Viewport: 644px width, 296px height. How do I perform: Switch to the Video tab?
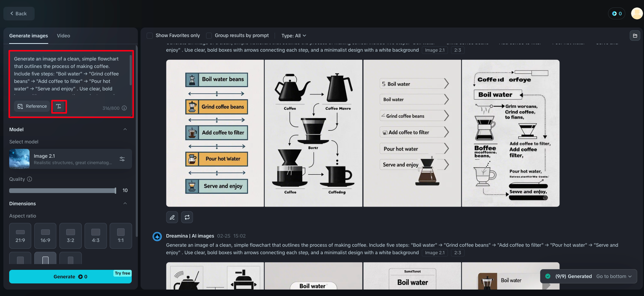63,36
